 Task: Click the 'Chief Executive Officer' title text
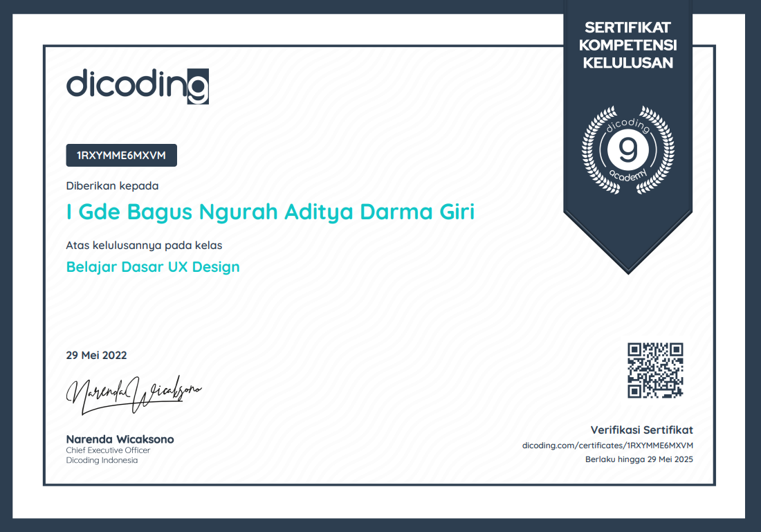click(108, 450)
